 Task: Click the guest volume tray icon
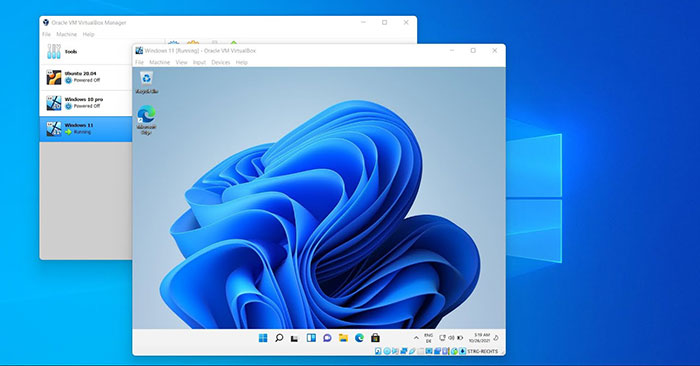click(451, 338)
